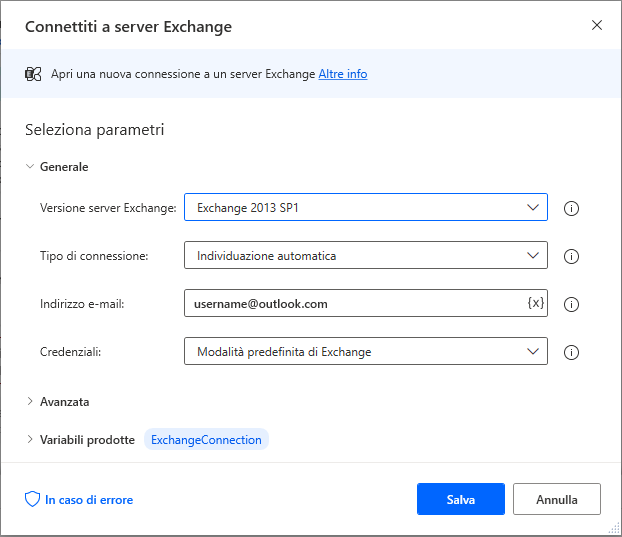Insert variable in Indirizzo e-mail field
The image size is (622, 537).
536,303
